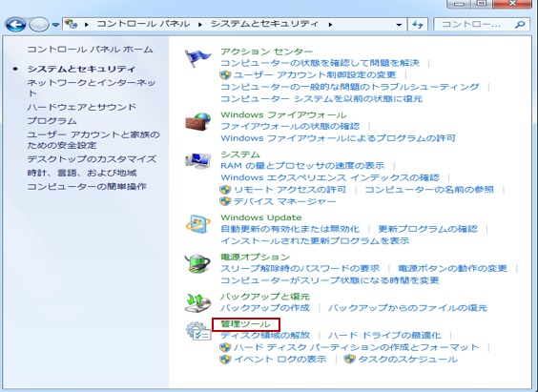Click shield icon beside イベント ログの表示
538x392 pixels.
[x=225, y=360]
